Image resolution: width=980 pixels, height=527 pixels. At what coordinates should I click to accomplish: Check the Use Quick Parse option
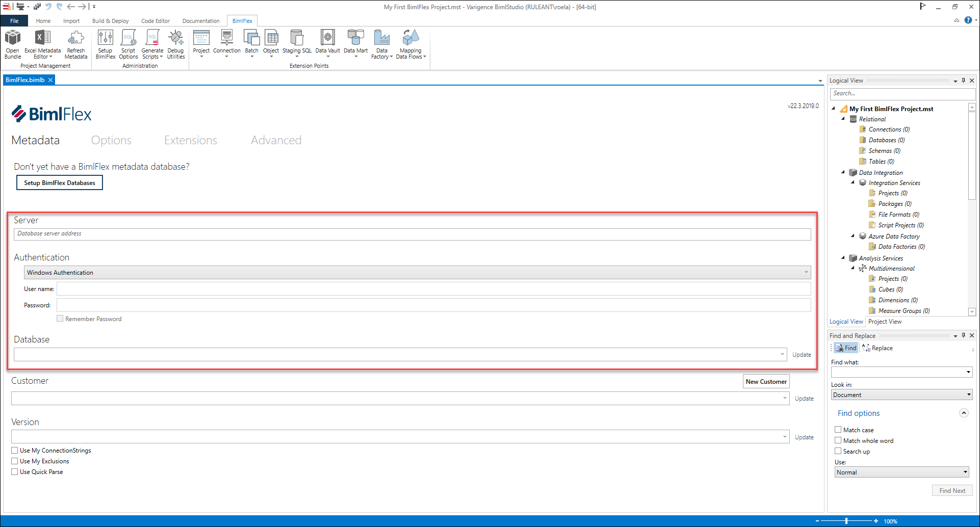click(x=15, y=472)
